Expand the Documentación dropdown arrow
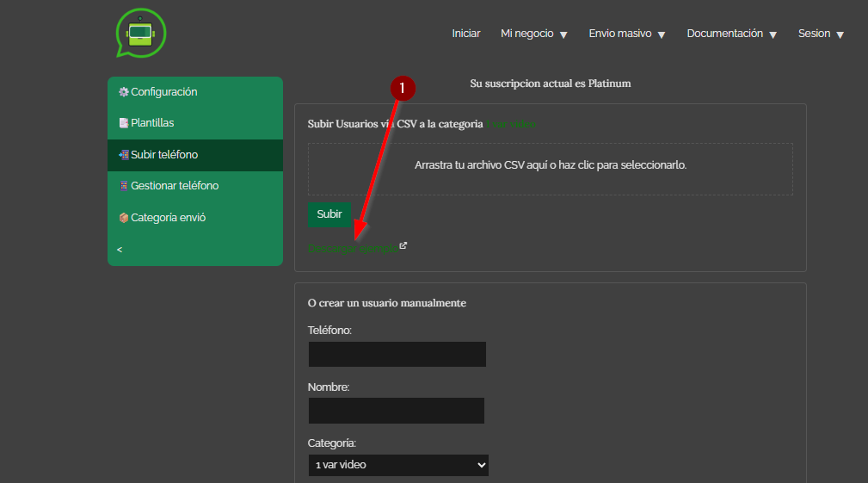This screenshot has height=483, width=868. [x=773, y=35]
